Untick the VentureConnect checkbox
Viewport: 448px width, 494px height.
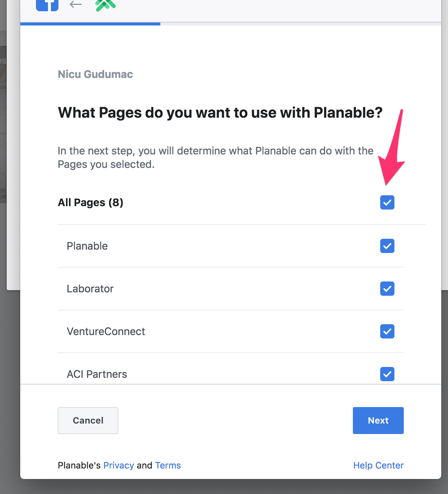click(387, 331)
